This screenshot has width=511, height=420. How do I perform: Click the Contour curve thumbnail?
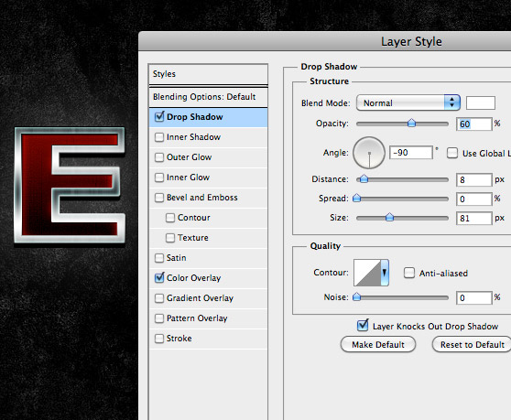point(367,273)
